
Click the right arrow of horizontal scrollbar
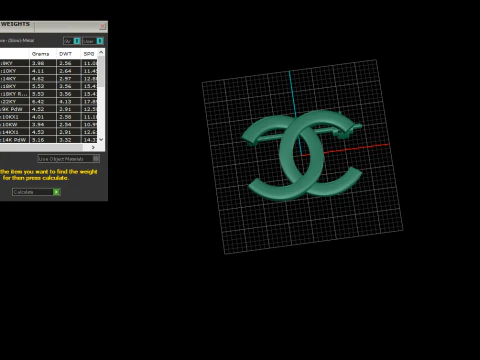[x=93, y=147]
